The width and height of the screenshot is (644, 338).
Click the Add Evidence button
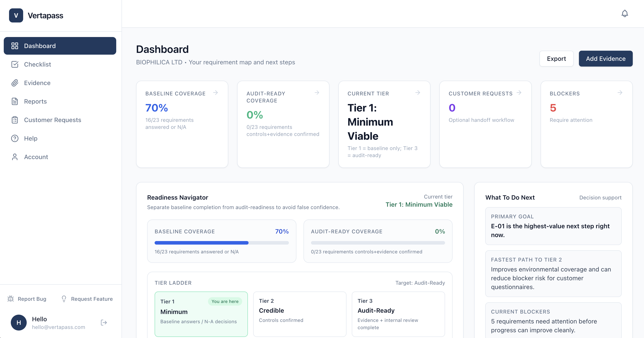click(x=605, y=58)
